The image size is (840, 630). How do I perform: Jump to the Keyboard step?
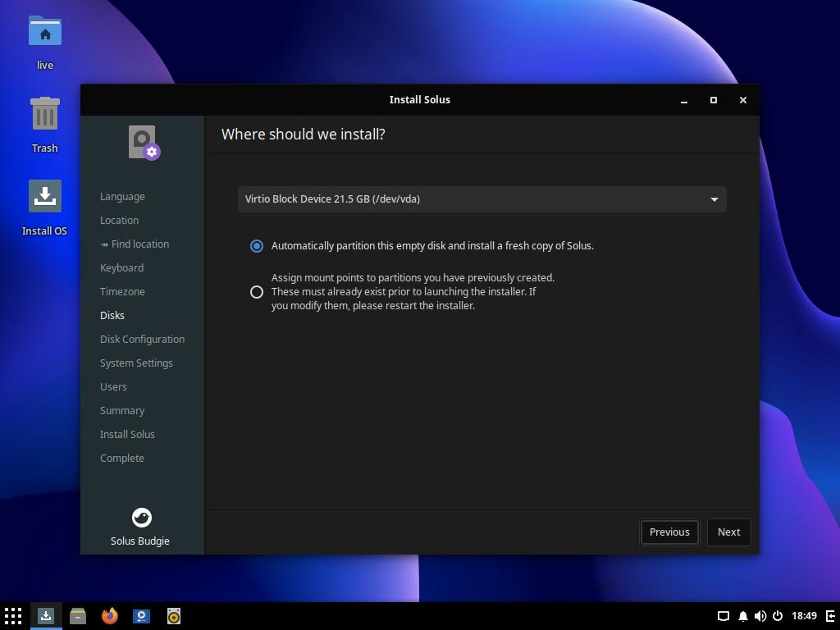(121, 268)
